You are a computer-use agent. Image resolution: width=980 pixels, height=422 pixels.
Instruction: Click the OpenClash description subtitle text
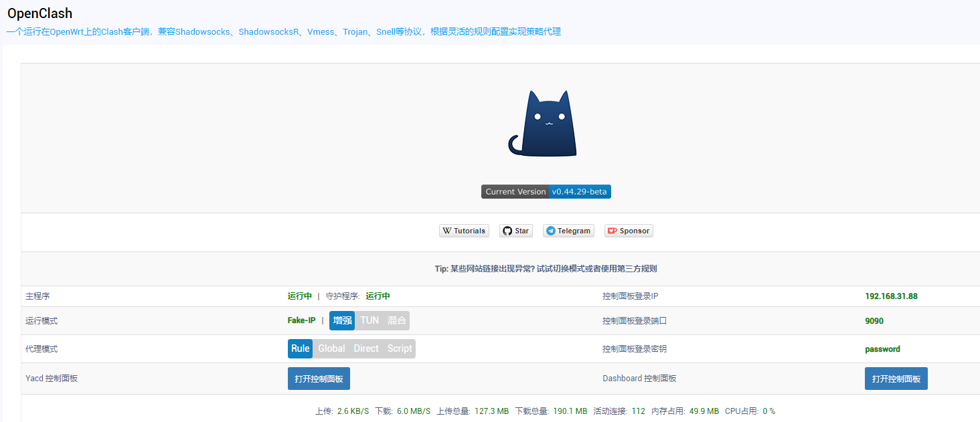pos(284,32)
